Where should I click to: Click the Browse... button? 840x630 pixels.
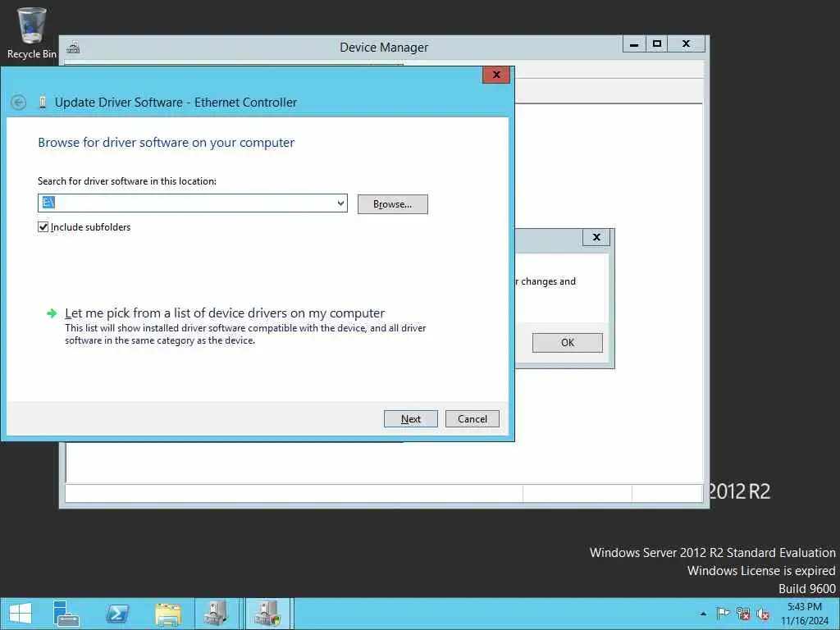click(393, 204)
